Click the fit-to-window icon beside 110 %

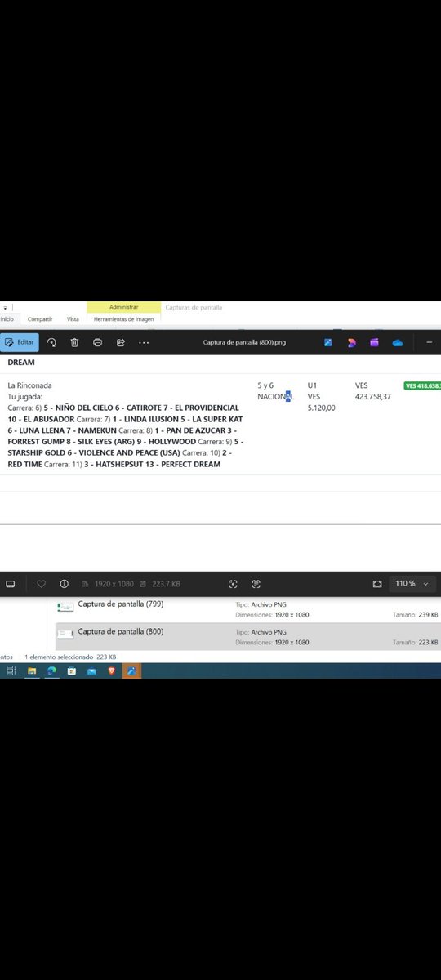pyautogui.click(x=377, y=584)
